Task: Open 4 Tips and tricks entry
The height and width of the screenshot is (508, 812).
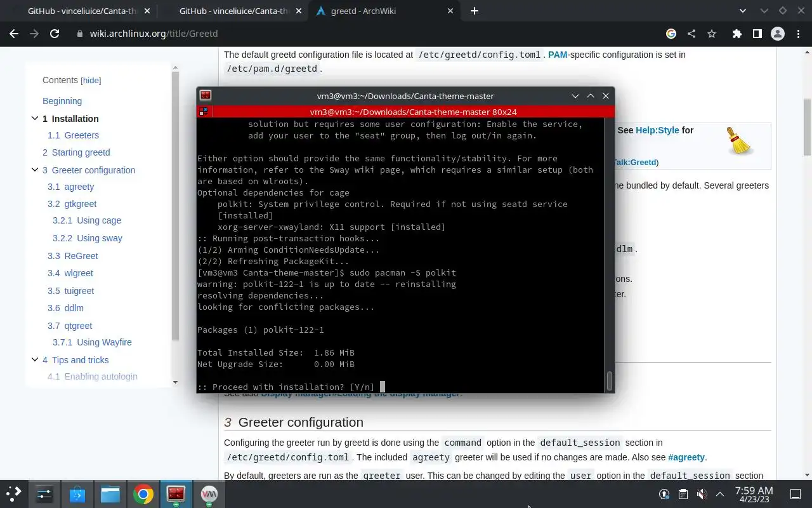Action: tap(75, 360)
